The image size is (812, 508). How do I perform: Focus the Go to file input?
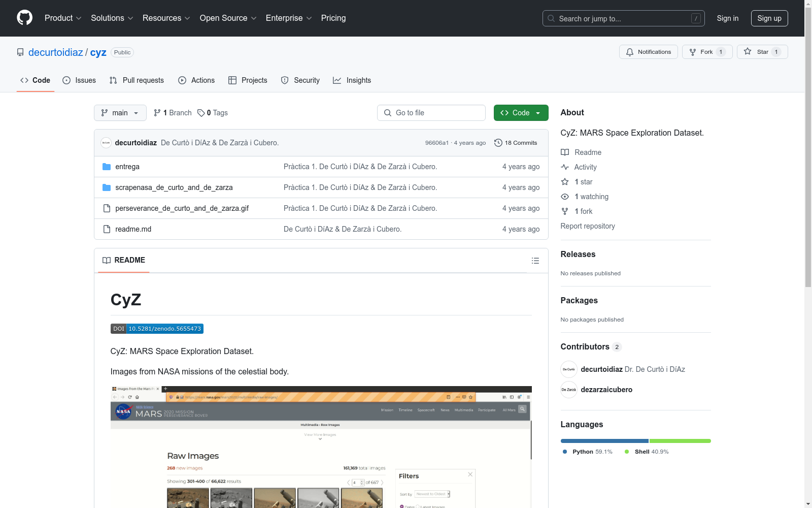(431, 113)
